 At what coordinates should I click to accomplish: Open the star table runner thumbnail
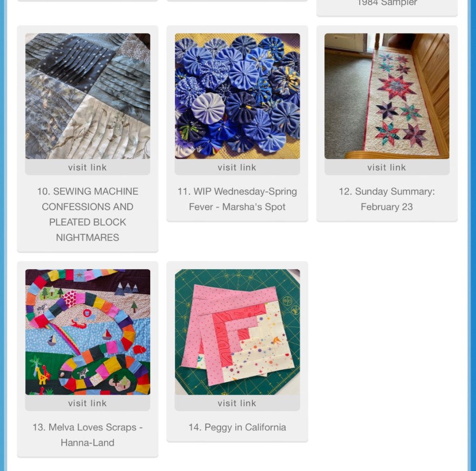(x=387, y=96)
